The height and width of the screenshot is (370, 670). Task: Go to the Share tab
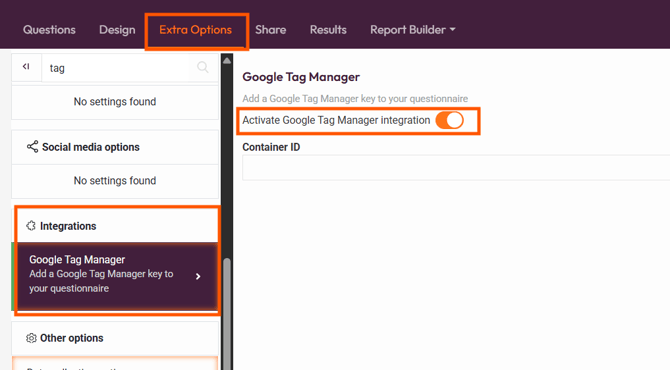[x=270, y=29]
